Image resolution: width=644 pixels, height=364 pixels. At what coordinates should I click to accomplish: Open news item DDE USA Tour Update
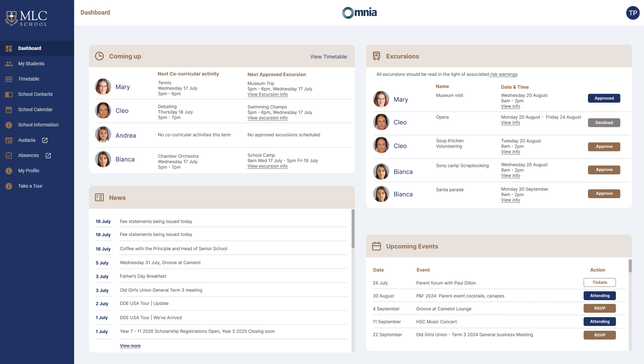coord(144,304)
